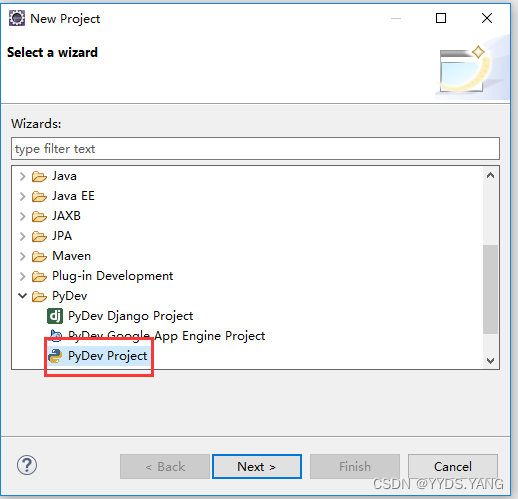
Task: Click the Django project icon
Action: tap(55, 316)
